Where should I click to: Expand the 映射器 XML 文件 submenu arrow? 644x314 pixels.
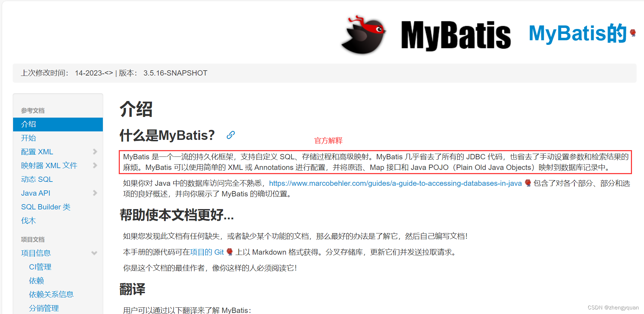tap(95, 165)
